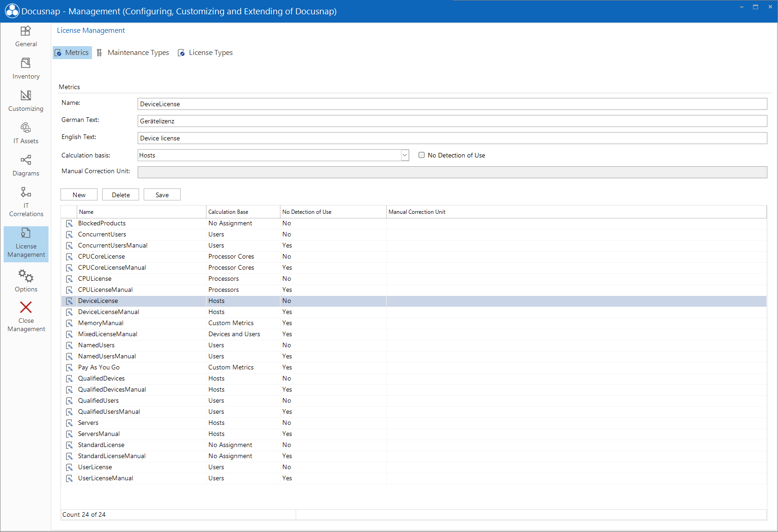Select the CPULicenseManual row
The height and width of the screenshot is (532, 778).
click(414, 290)
